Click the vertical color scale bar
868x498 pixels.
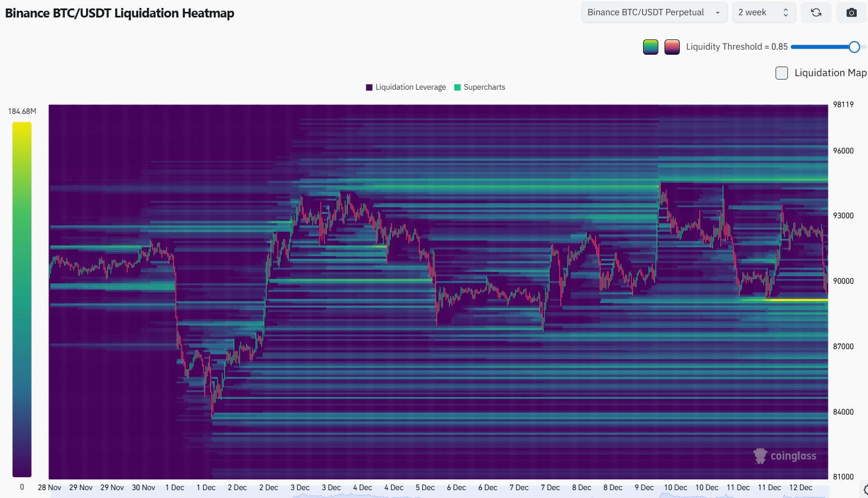click(22, 299)
